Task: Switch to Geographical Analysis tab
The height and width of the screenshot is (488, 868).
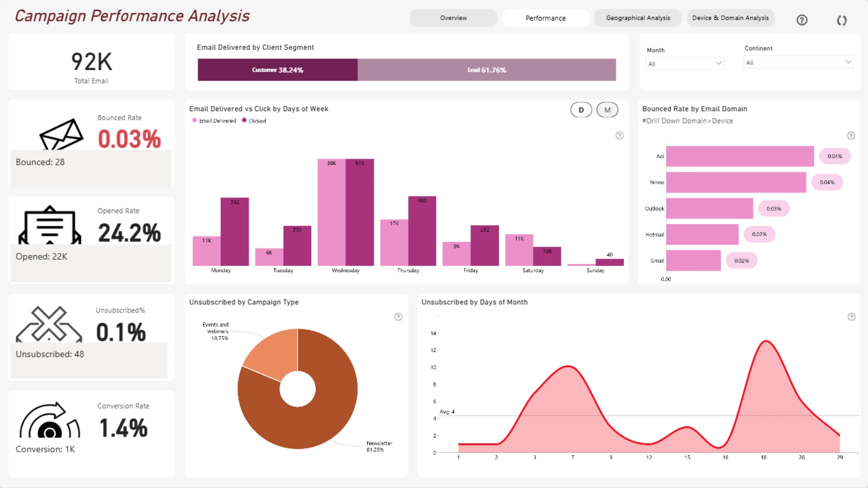Action: click(x=637, y=18)
